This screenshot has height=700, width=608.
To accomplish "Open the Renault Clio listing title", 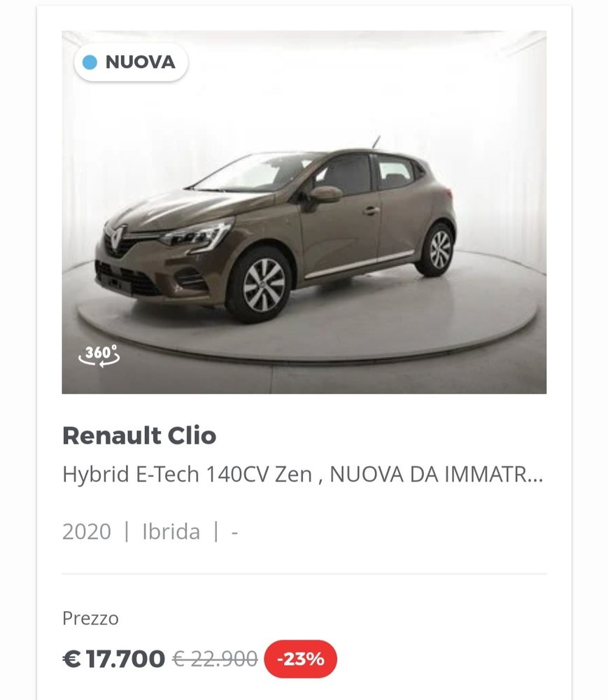I will 139,435.
